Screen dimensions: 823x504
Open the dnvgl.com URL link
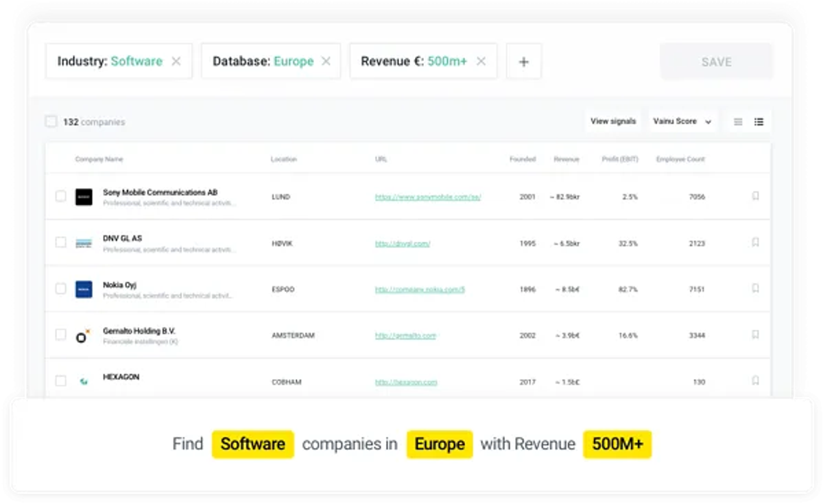pyautogui.click(x=403, y=243)
